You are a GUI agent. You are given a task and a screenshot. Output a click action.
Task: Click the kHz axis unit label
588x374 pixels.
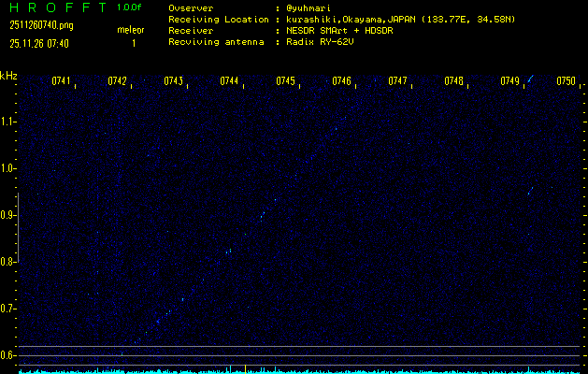pyautogui.click(x=8, y=76)
